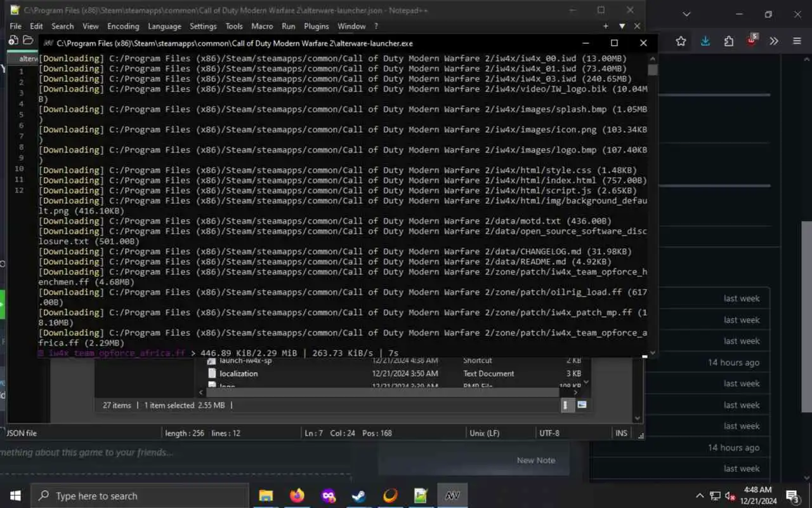
Task: Click the muted volume icon in tray
Action: point(731,496)
